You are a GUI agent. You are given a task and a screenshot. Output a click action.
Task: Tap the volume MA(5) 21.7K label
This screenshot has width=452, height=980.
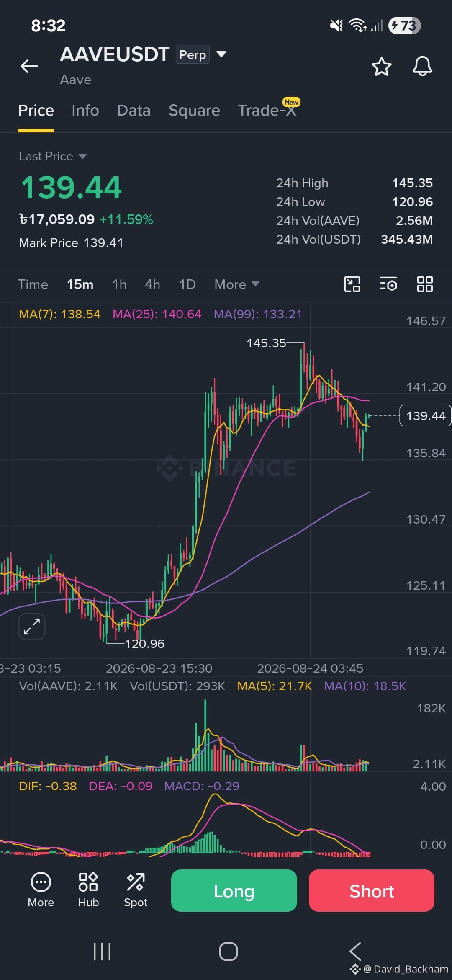pyautogui.click(x=275, y=686)
